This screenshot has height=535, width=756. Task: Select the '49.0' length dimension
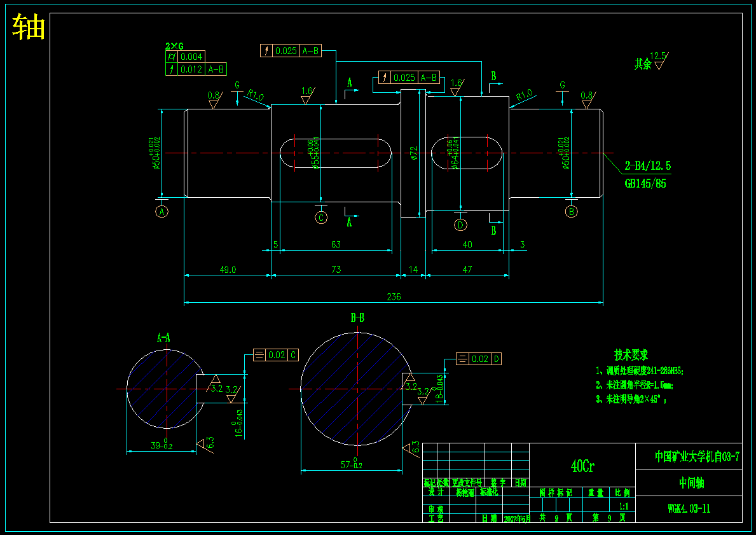pos(228,269)
